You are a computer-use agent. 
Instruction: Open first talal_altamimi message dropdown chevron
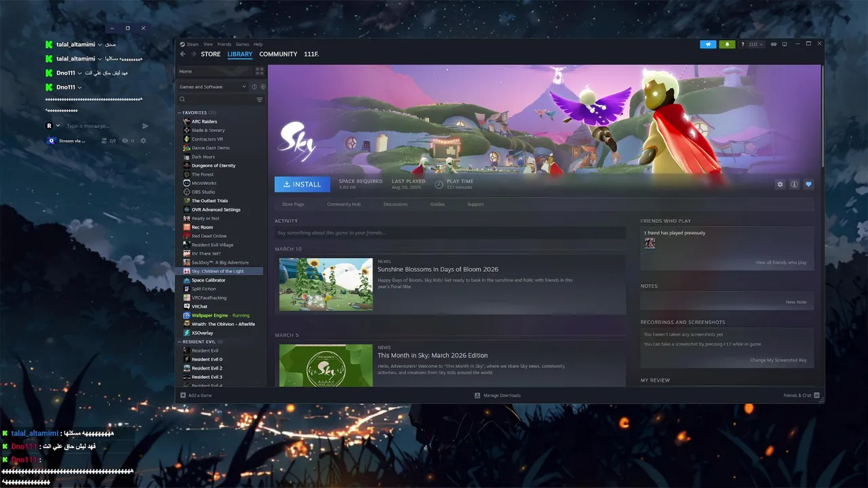[100, 45]
